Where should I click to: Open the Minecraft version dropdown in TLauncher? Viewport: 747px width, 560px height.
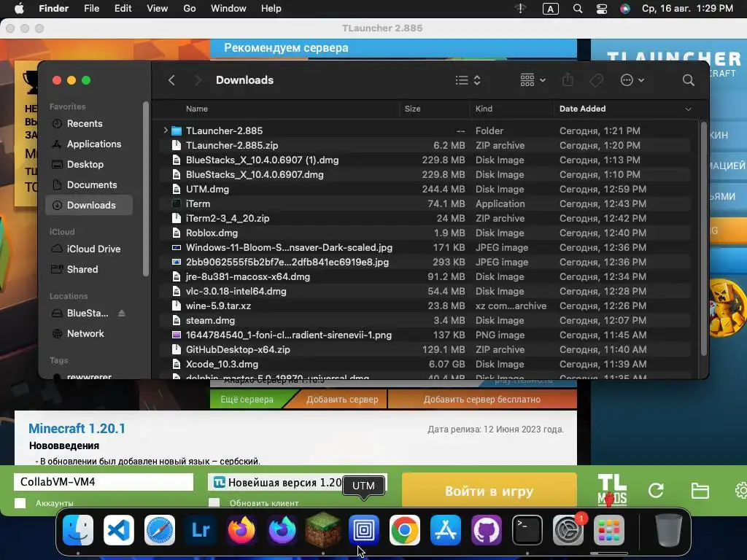[298, 482]
